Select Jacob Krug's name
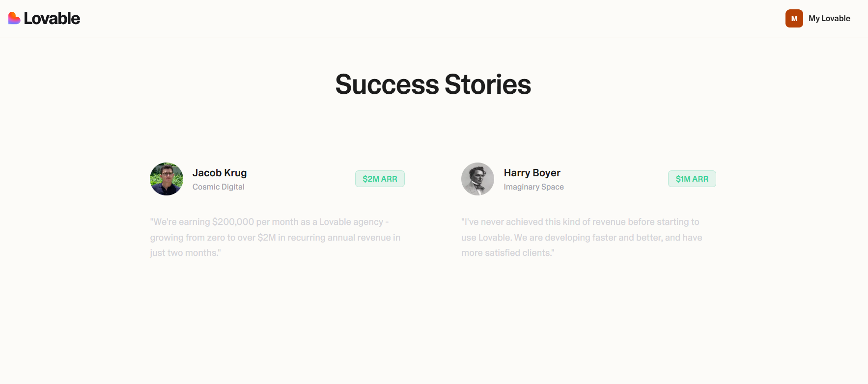Viewport: 868px width, 384px height. (x=219, y=173)
